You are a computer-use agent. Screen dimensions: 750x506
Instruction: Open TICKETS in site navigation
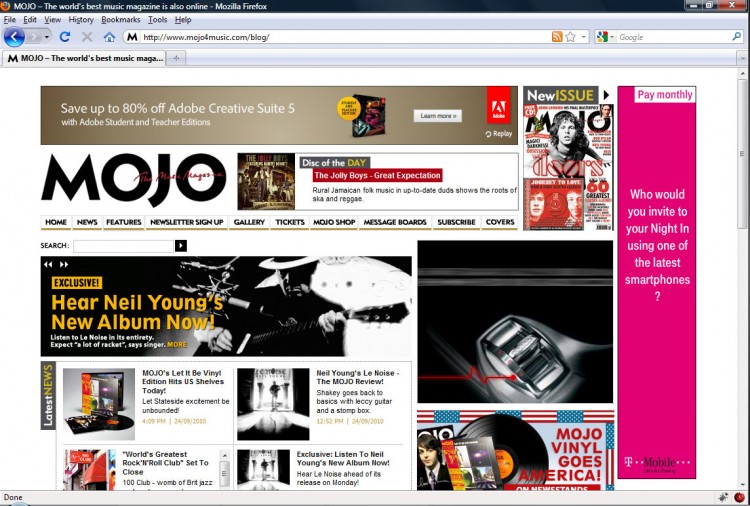pyautogui.click(x=290, y=222)
